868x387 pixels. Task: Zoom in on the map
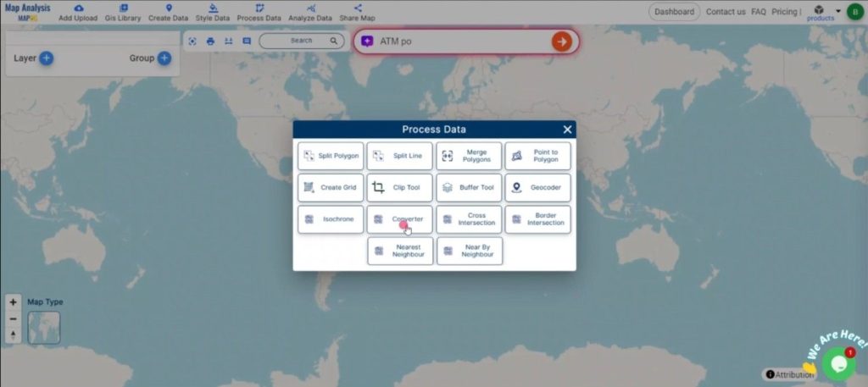pyautogui.click(x=13, y=302)
